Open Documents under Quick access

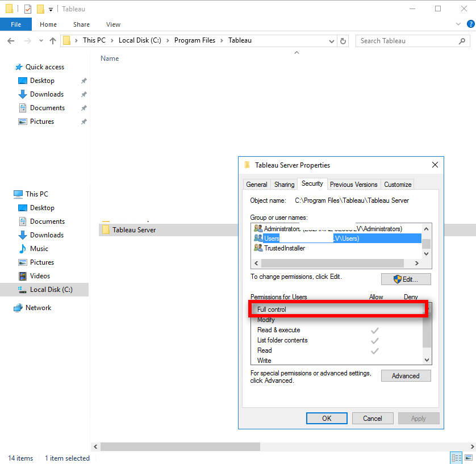point(47,108)
